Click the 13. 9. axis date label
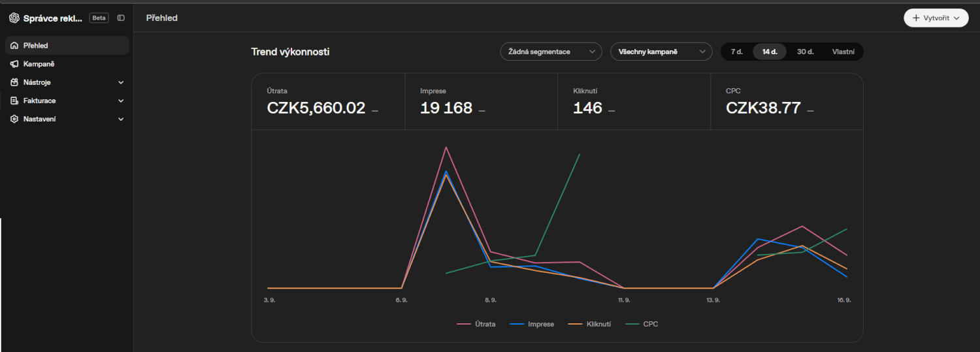 click(713, 300)
